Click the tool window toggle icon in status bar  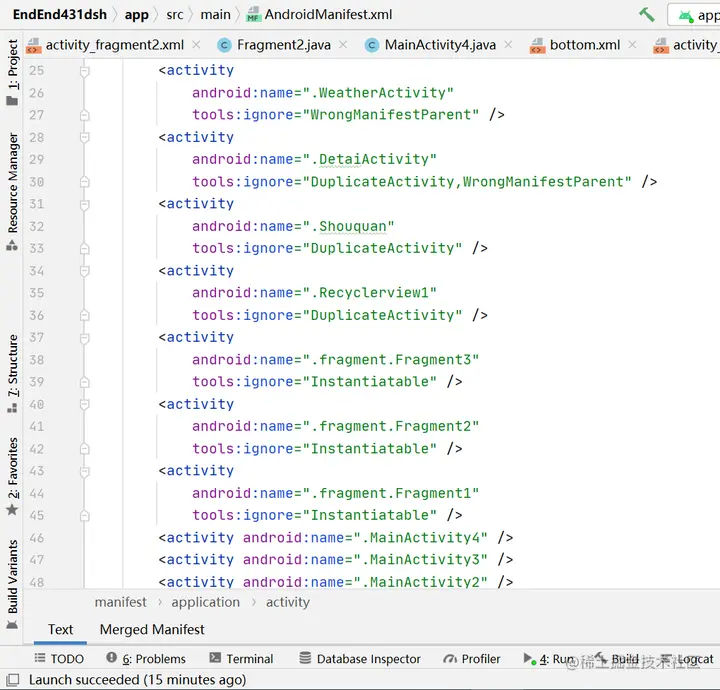pyautogui.click(x=12, y=679)
